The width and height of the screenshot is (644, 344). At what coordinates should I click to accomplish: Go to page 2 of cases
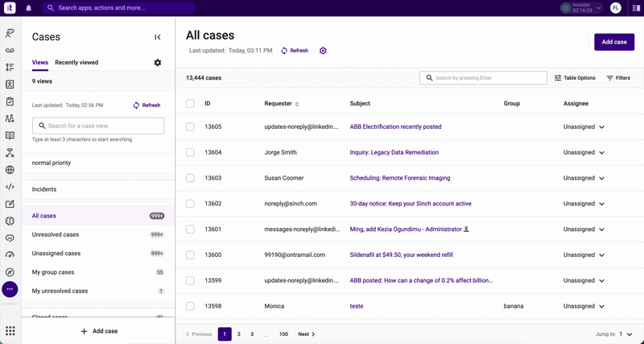pos(238,334)
